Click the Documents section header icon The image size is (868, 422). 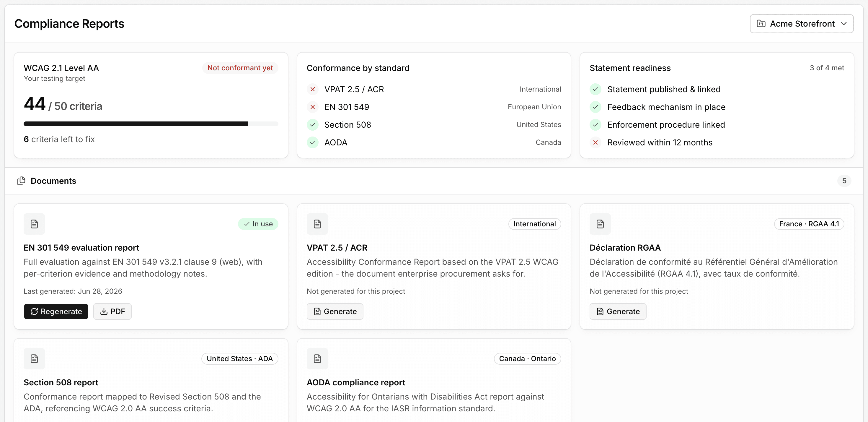click(x=21, y=181)
